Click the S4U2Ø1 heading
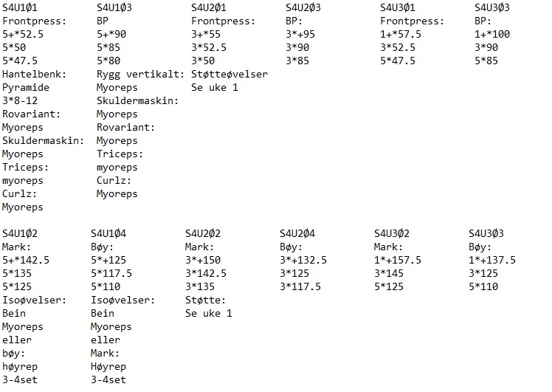The width and height of the screenshot is (552, 392). click(209, 7)
